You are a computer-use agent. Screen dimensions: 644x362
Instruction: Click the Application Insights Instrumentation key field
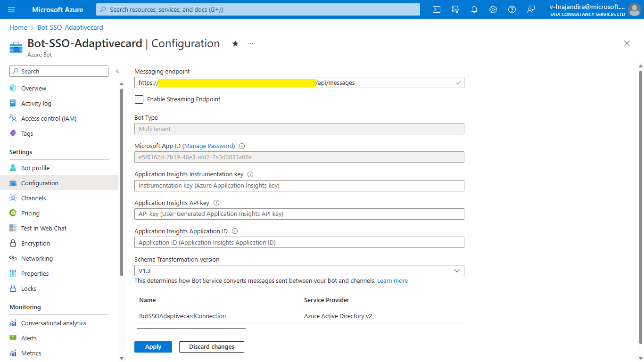click(x=299, y=186)
